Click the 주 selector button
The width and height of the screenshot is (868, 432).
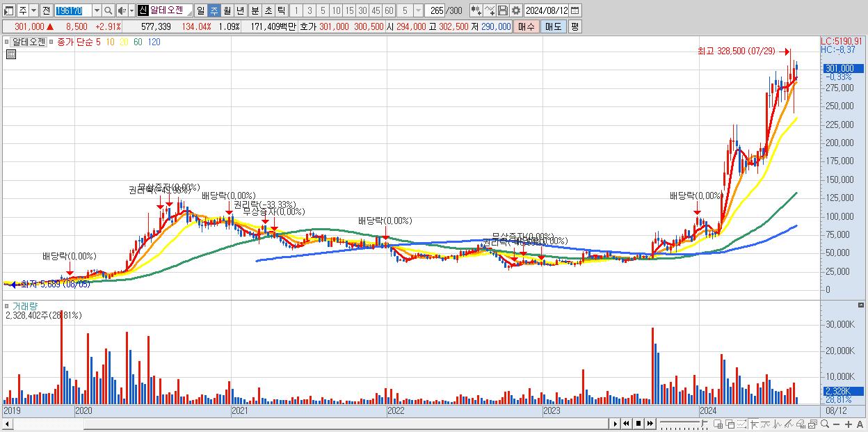pyautogui.click(x=23, y=10)
